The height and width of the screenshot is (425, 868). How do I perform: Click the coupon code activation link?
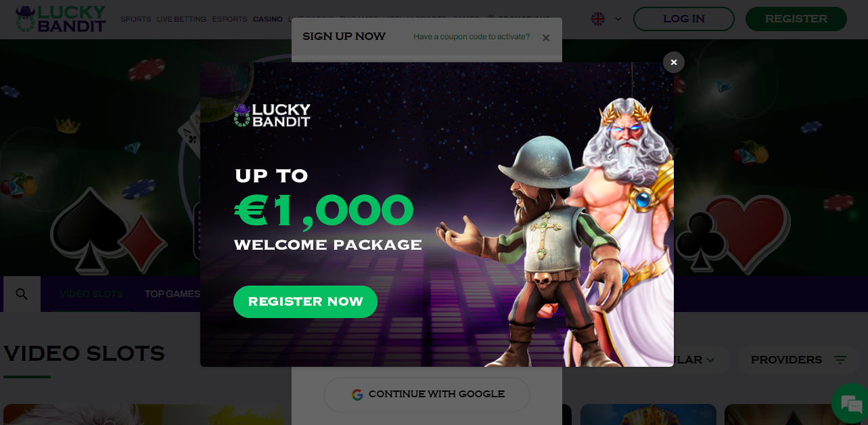click(x=472, y=37)
